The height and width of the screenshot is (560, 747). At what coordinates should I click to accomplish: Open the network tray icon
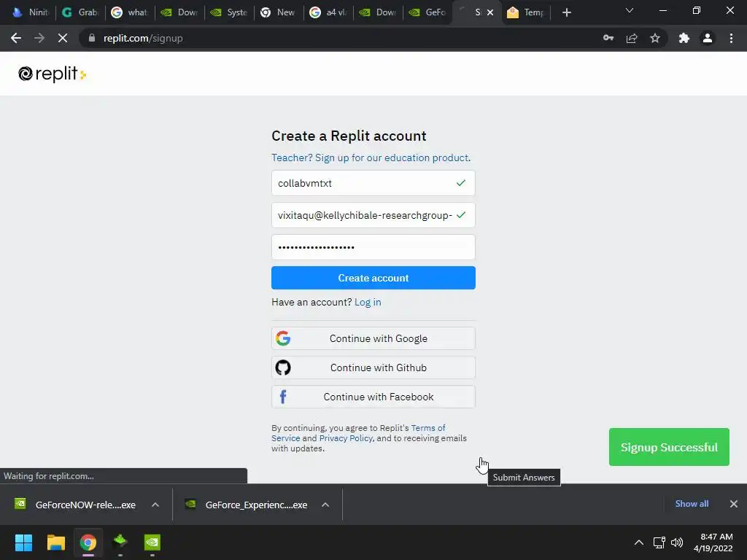pyautogui.click(x=659, y=542)
